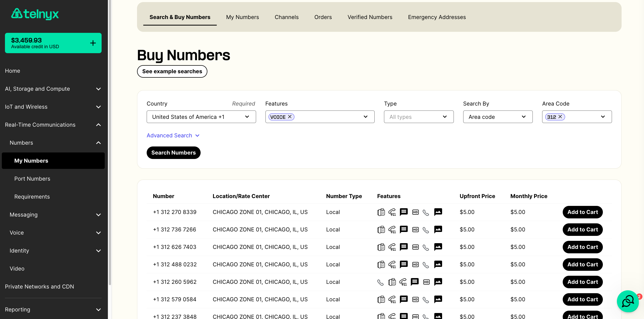
Task: Switch to the Orders tab
Action: coord(323,17)
